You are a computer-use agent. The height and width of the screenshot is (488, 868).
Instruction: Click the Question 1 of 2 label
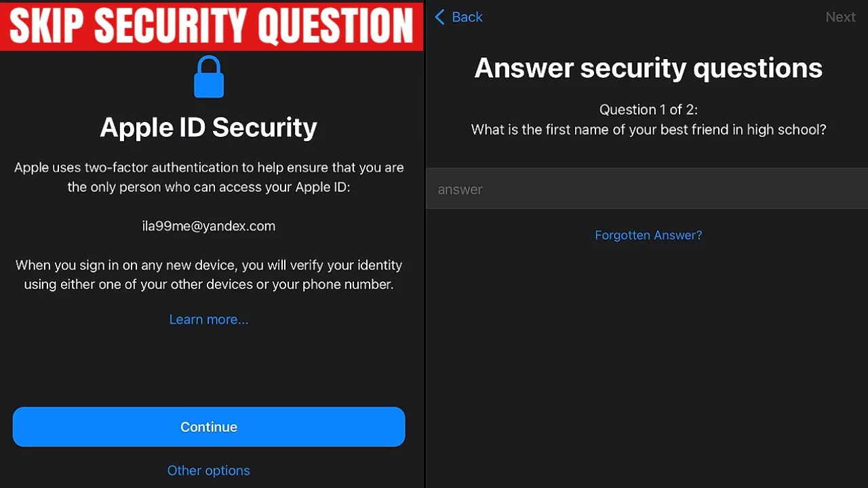click(648, 110)
